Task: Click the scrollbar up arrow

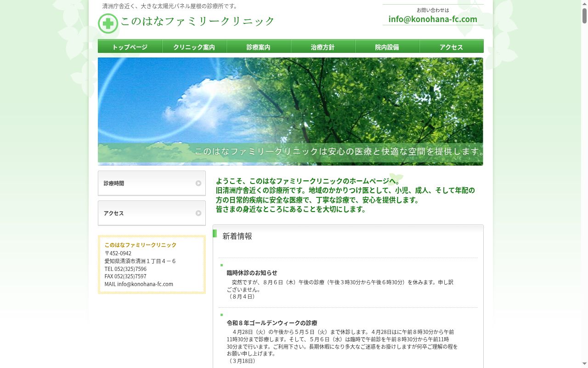Action: click(x=584, y=3)
